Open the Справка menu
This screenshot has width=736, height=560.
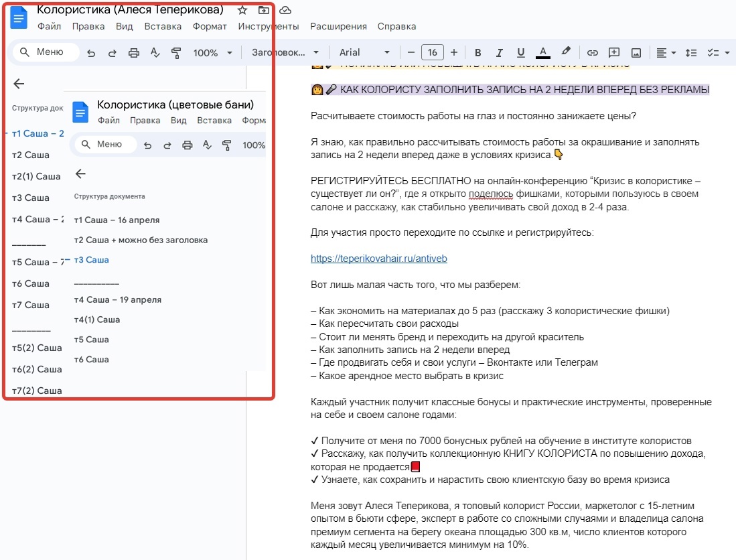396,26
